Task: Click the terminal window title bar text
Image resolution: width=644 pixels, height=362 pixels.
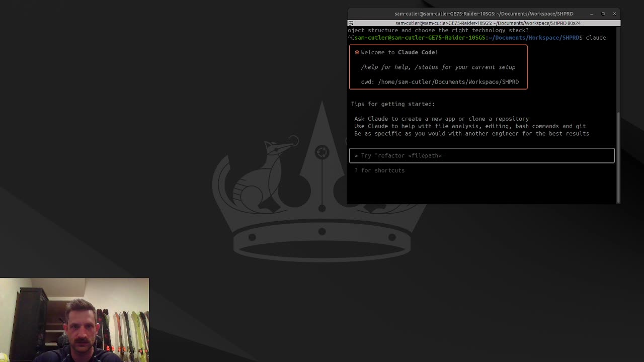Action: pos(484,14)
